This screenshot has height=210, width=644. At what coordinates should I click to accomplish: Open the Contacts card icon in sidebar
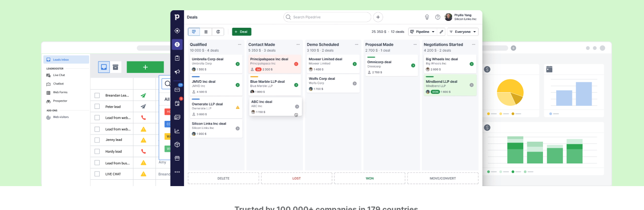pos(177,117)
